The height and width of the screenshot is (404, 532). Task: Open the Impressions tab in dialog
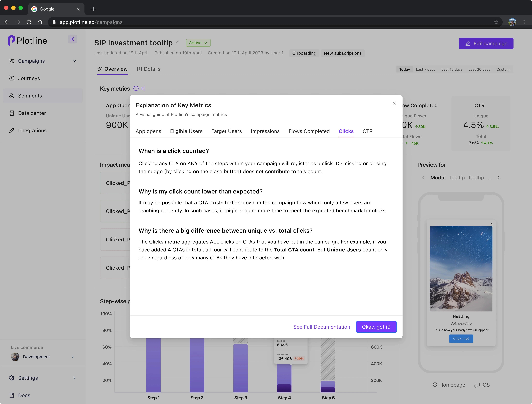click(x=265, y=131)
